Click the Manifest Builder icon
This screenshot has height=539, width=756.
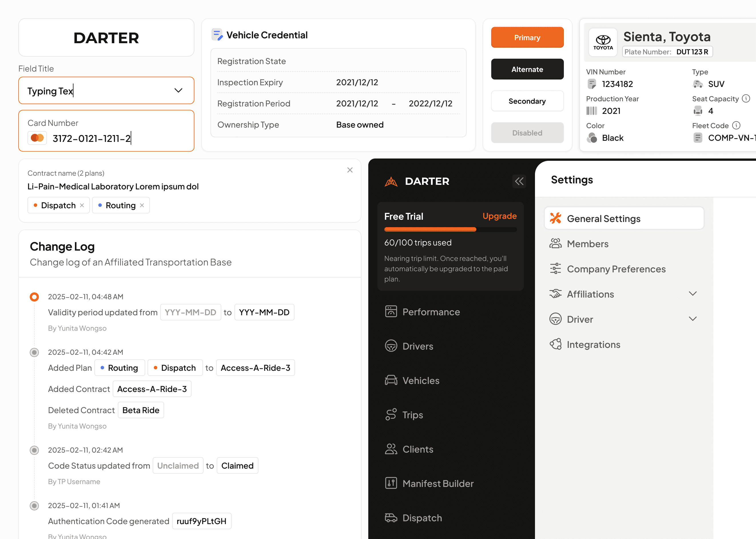point(391,483)
